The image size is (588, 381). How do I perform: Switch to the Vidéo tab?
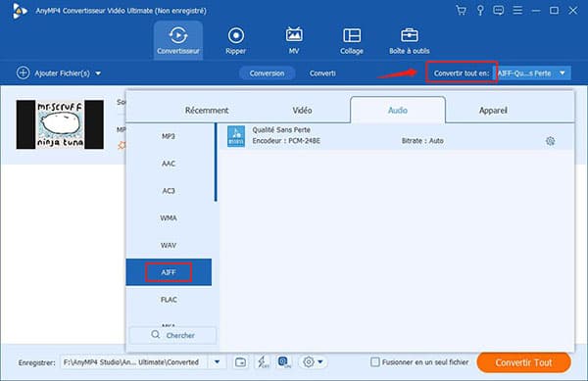[302, 110]
